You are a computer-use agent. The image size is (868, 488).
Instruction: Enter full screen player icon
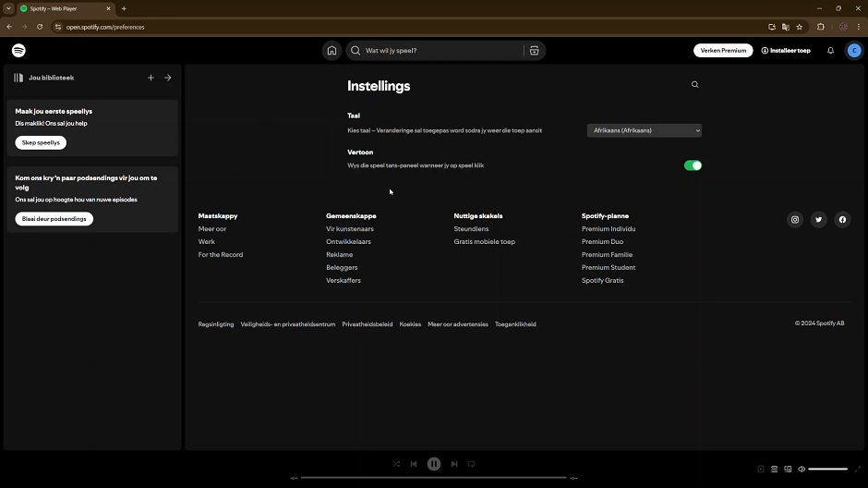click(858, 469)
